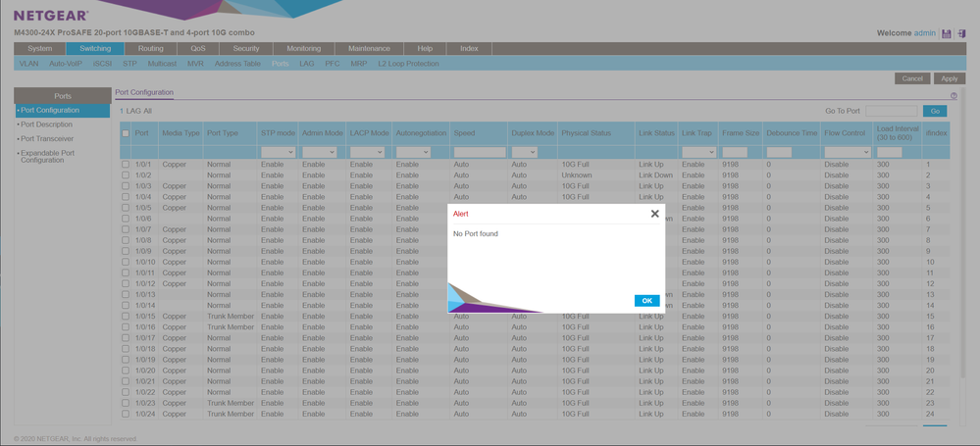Click the admin user link
The height and width of the screenshot is (446, 980).
point(924,33)
